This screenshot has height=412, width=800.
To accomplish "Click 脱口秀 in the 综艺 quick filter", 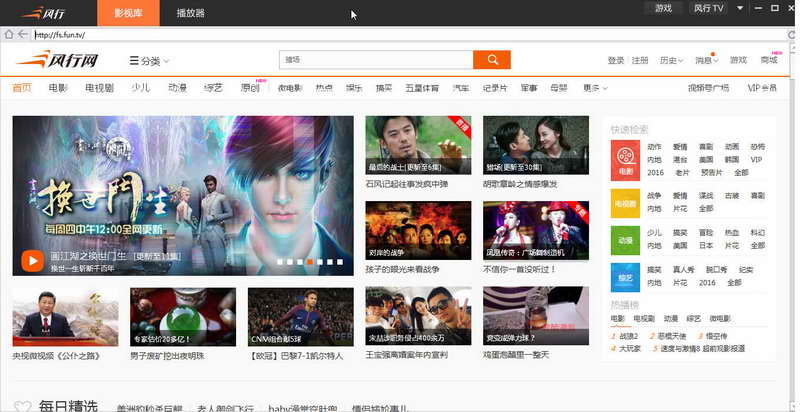I will pyautogui.click(x=716, y=270).
